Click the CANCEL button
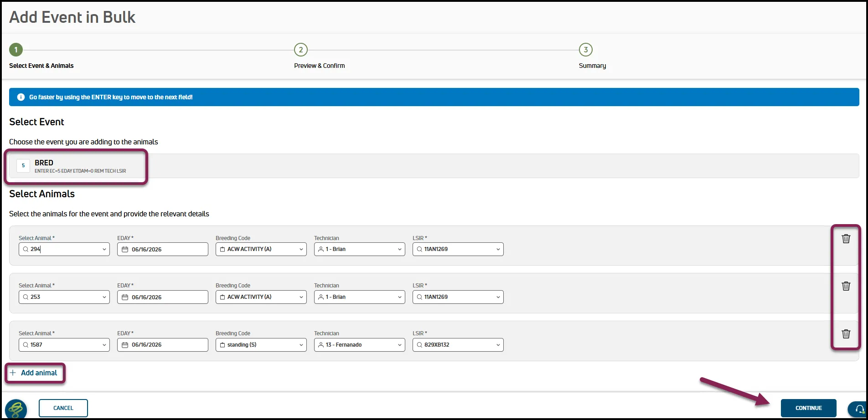The width and height of the screenshot is (868, 420). click(63, 408)
